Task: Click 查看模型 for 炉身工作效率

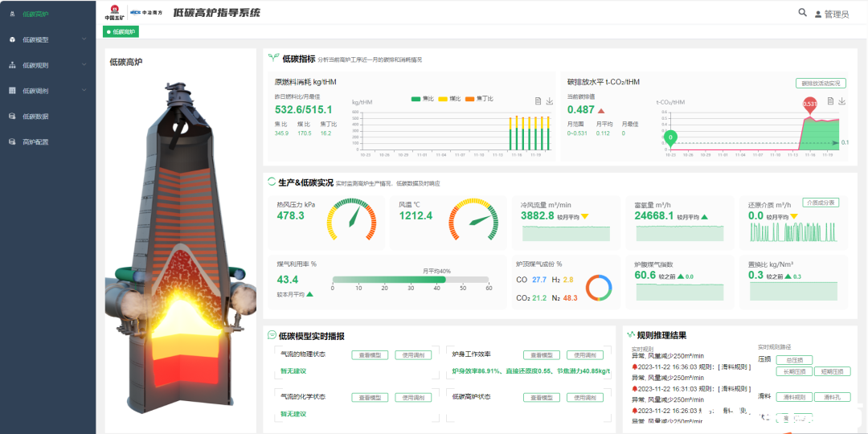Action: [542, 355]
